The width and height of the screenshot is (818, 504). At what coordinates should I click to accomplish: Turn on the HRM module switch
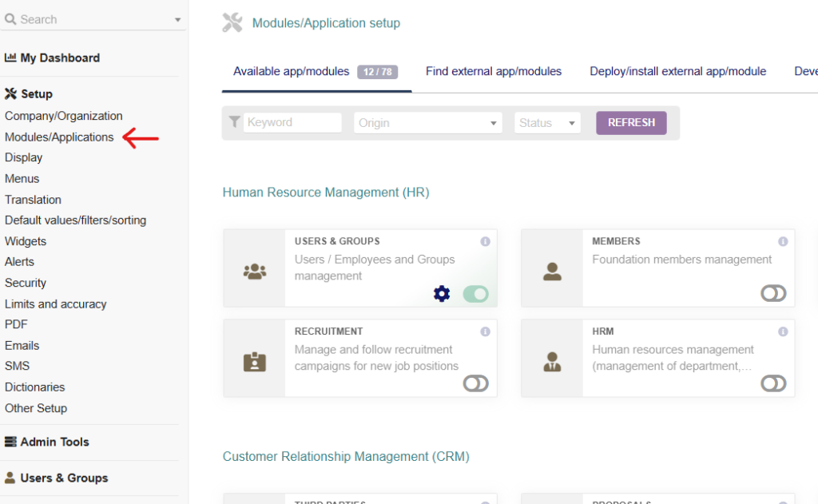pos(773,384)
